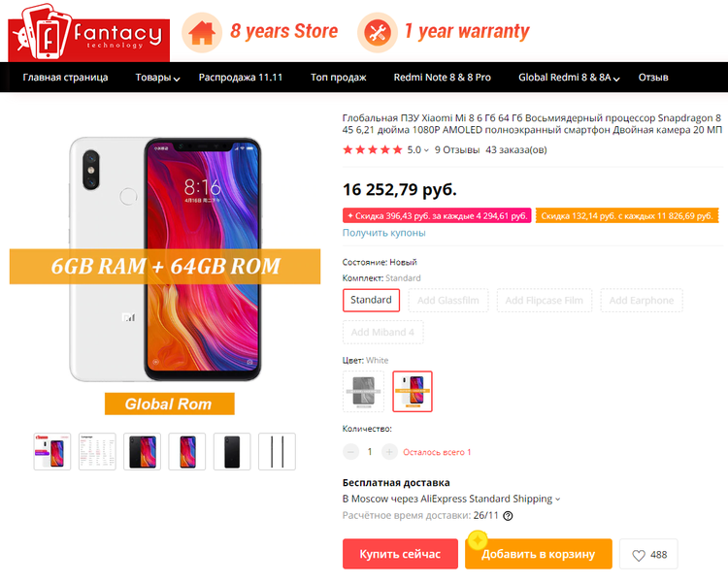Click the orange house store icon

(x=202, y=32)
